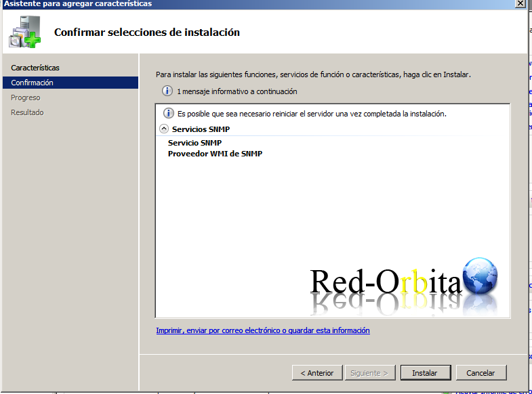Screen dimensions: 532x394
Task: Collapse the Servicios SNMP group
Action: point(163,129)
